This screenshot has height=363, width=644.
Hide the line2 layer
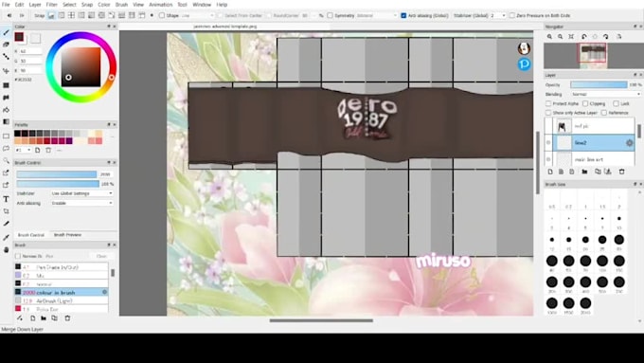(x=548, y=143)
